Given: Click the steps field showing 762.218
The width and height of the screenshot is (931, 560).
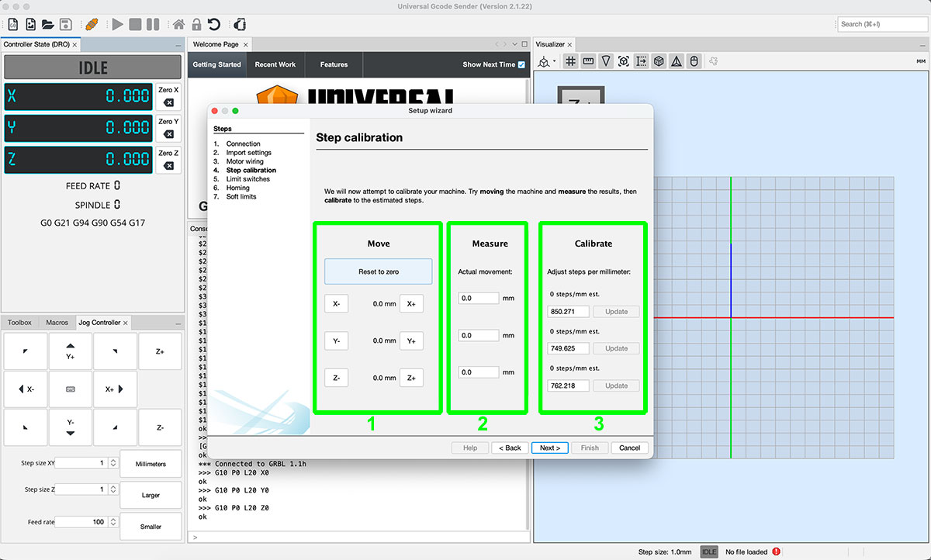Looking at the screenshot, I should click(568, 385).
